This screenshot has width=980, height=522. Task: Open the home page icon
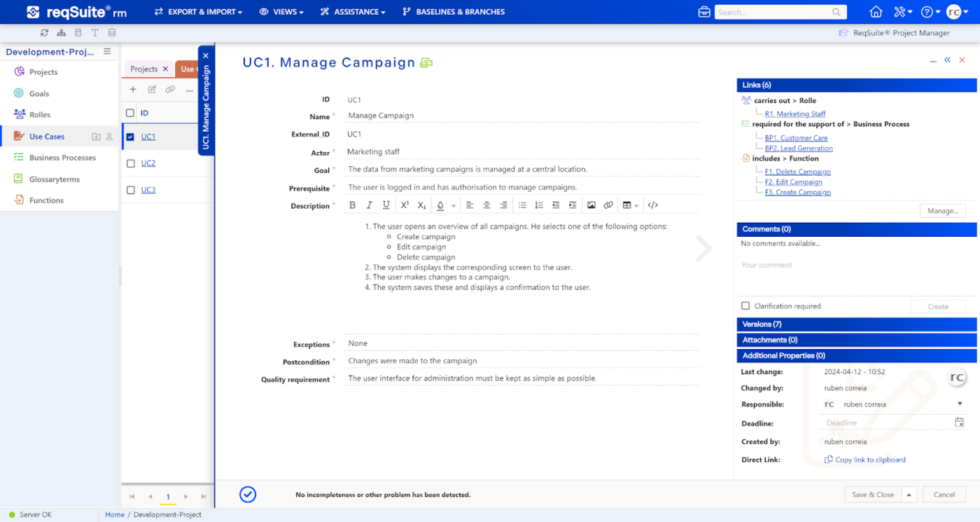click(876, 12)
